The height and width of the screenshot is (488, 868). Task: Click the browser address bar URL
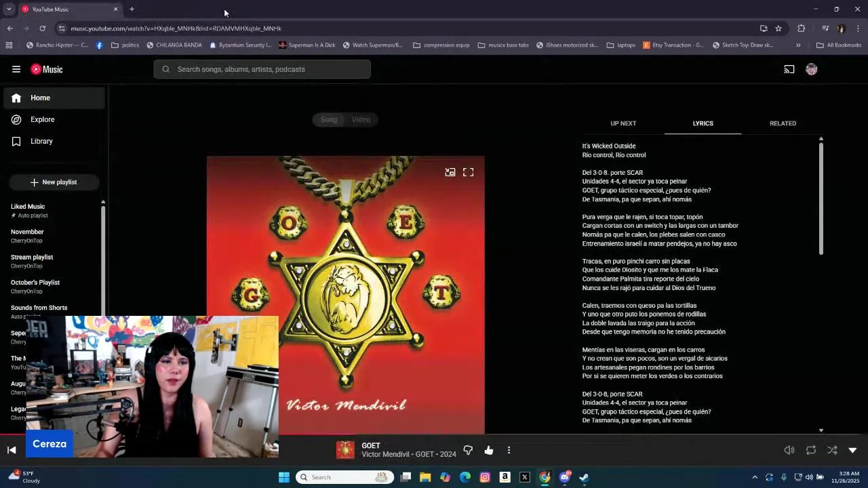coord(176,28)
